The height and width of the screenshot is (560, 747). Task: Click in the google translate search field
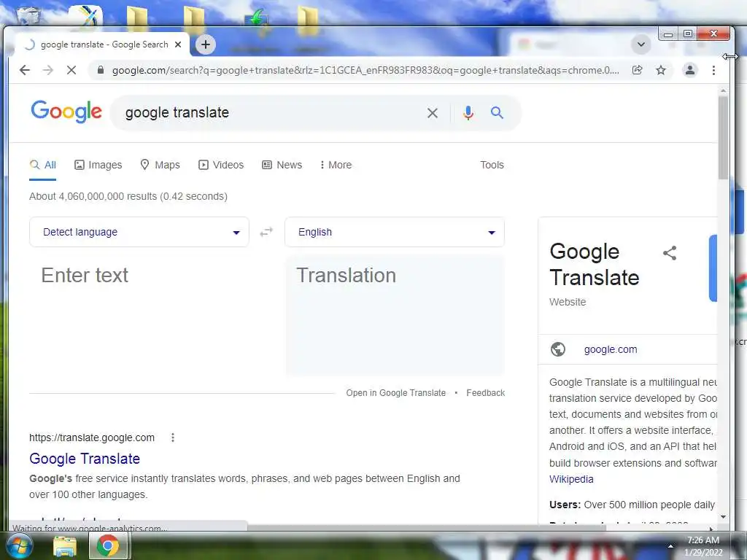coord(271,113)
